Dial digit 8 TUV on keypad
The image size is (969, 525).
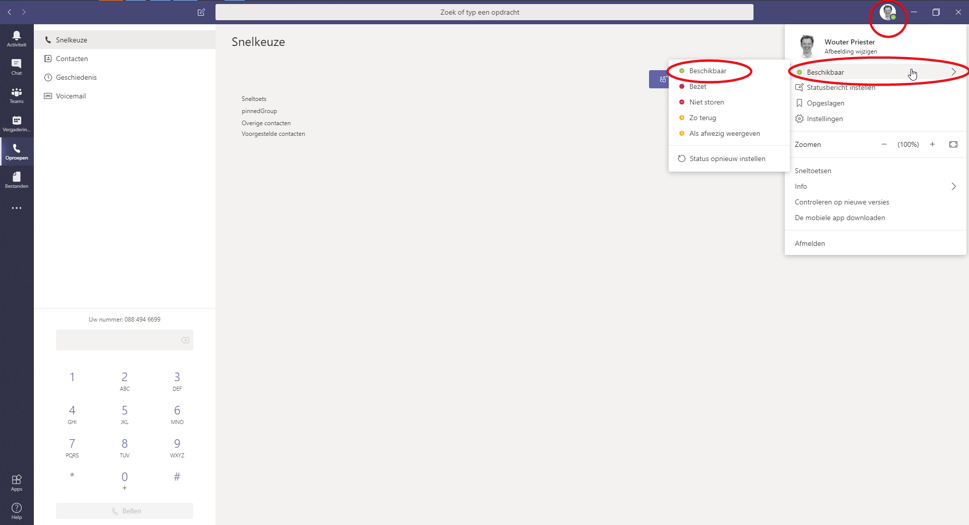[125, 448]
